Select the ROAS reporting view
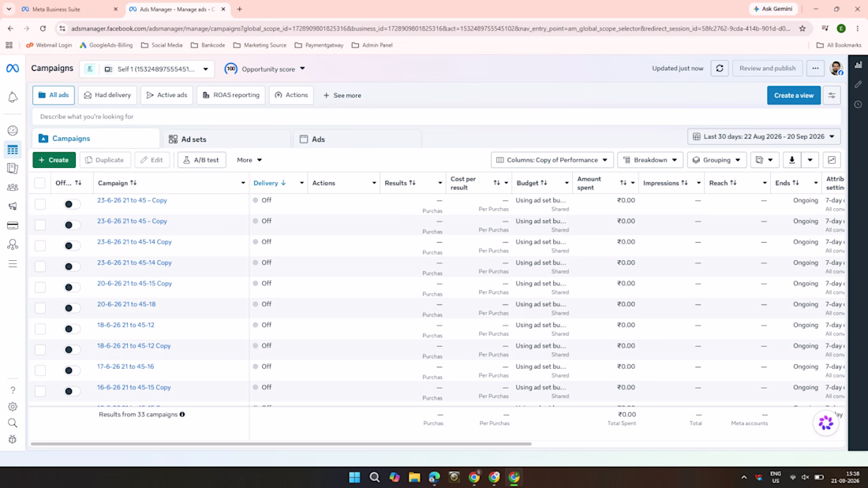The height and width of the screenshot is (488, 868). tap(231, 95)
